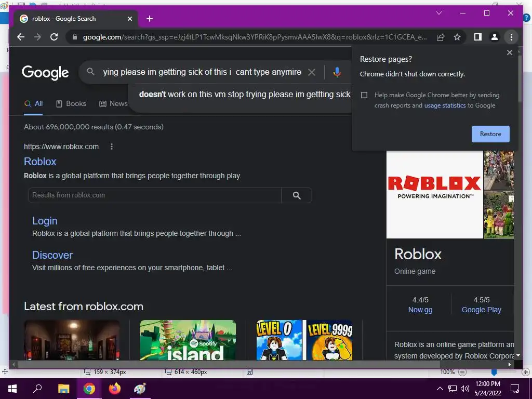Open the Google Play rating link
532x399 pixels.
[481, 310]
